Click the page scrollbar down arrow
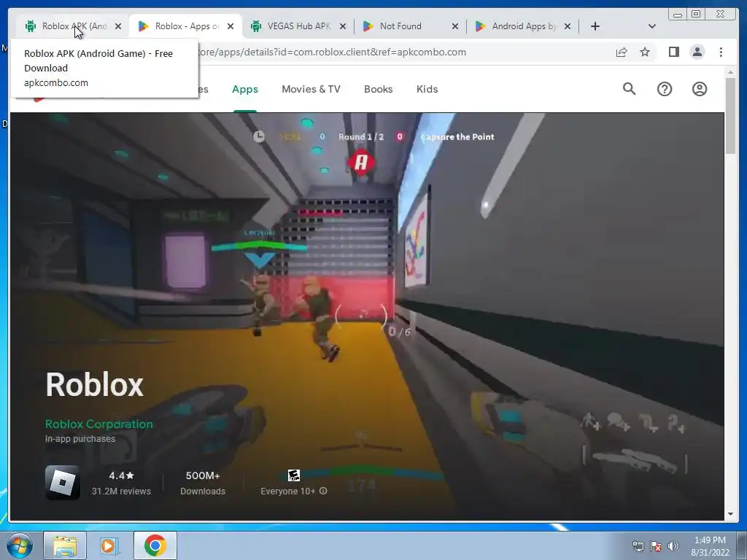The width and height of the screenshot is (747, 560). 730,514
